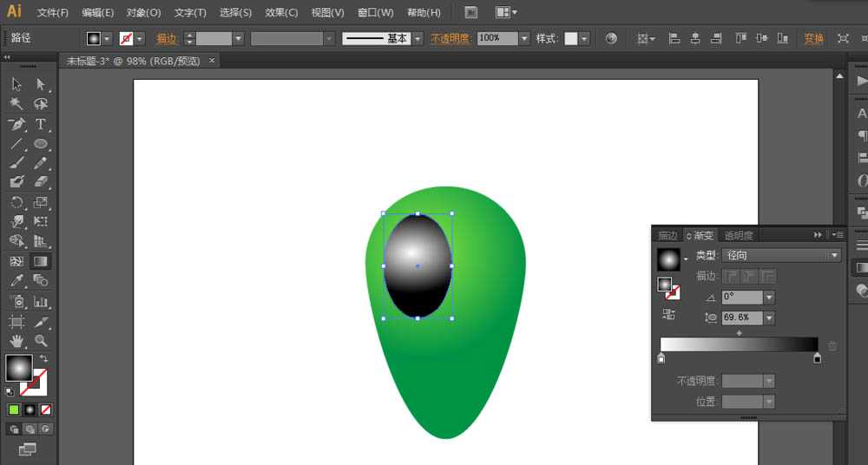Choose the Hand tool
Screen dimensions: 868x465
click(x=16, y=341)
